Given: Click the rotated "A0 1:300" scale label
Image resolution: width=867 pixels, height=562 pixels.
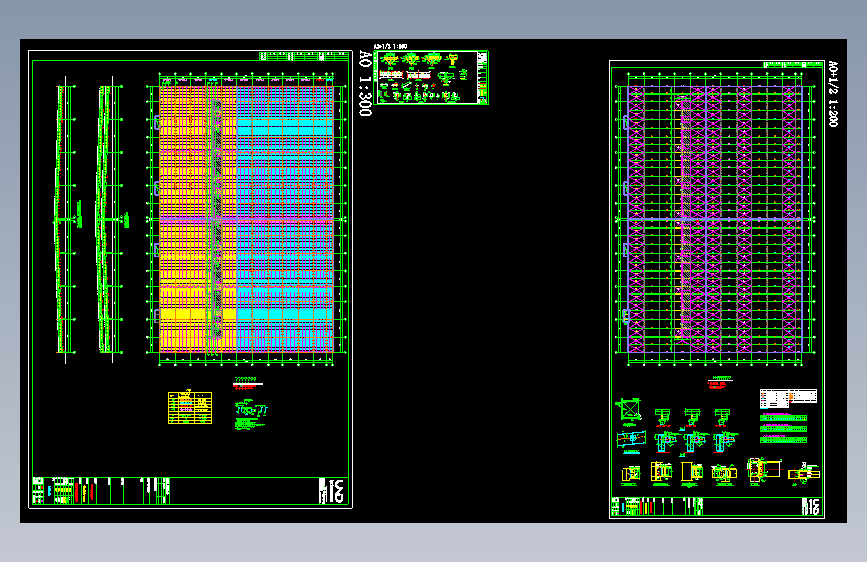Looking at the screenshot, I should pos(365,84).
